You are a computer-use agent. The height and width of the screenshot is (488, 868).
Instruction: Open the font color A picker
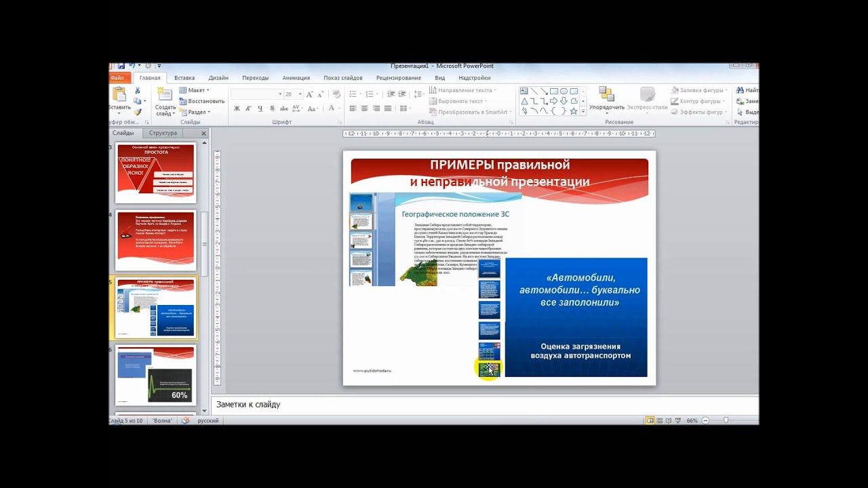(x=333, y=108)
